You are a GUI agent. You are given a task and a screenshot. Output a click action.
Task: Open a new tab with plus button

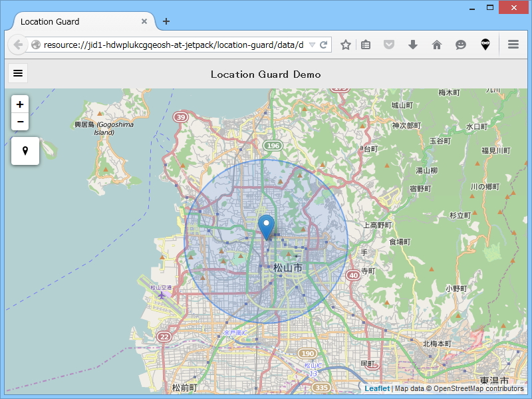[x=166, y=21]
